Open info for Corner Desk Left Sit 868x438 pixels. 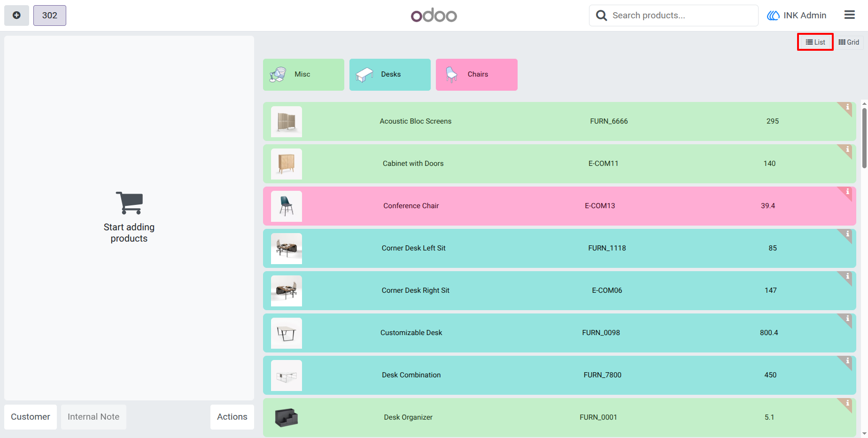click(x=847, y=235)
